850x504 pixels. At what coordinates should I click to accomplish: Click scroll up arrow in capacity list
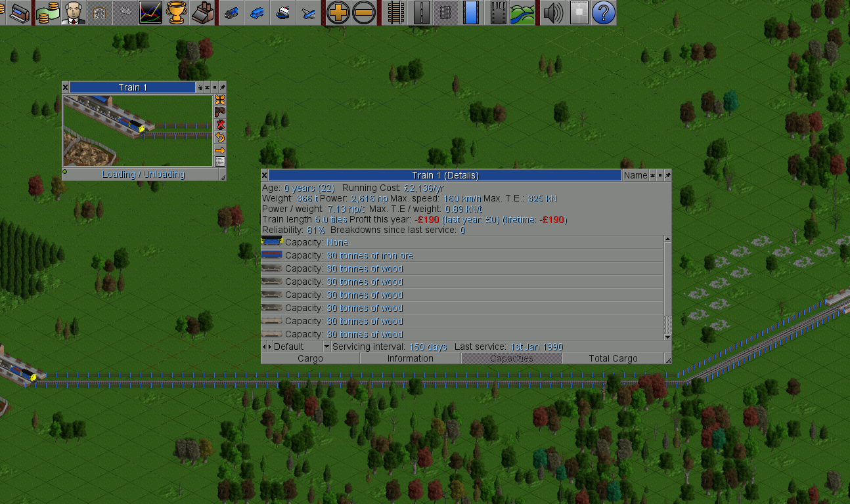click(x=668, y=240)
